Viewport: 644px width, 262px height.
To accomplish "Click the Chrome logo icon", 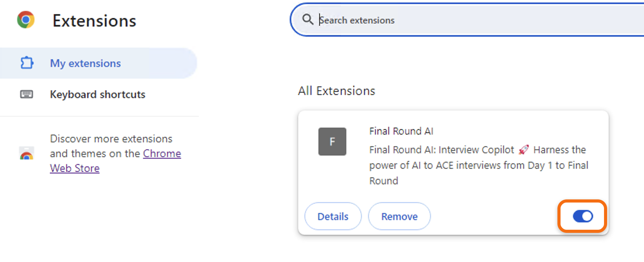I will click(26, 20).
